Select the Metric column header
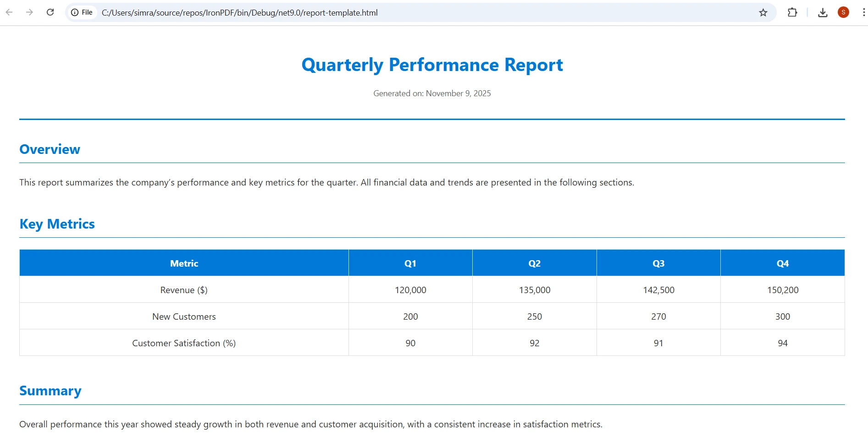868x442 pixels. click(184, 263)
